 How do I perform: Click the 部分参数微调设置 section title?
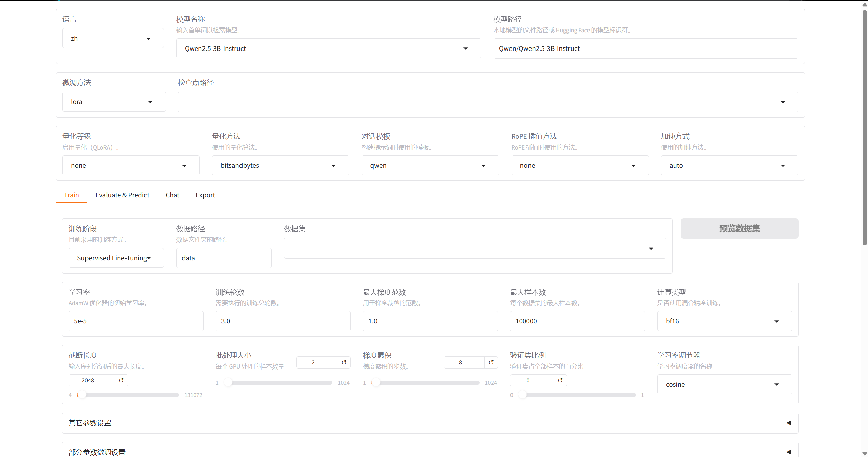[97, 452]
